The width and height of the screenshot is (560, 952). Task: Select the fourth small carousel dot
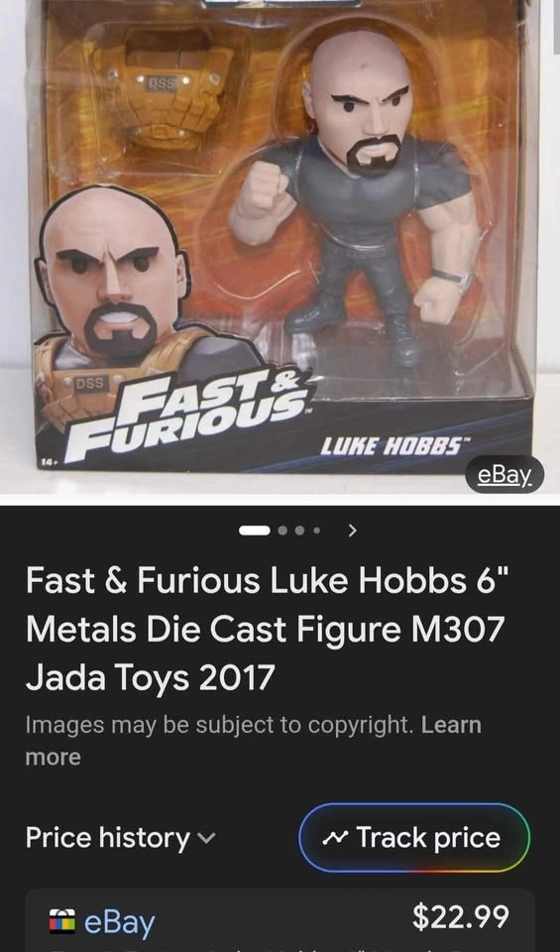click(316, 531)
